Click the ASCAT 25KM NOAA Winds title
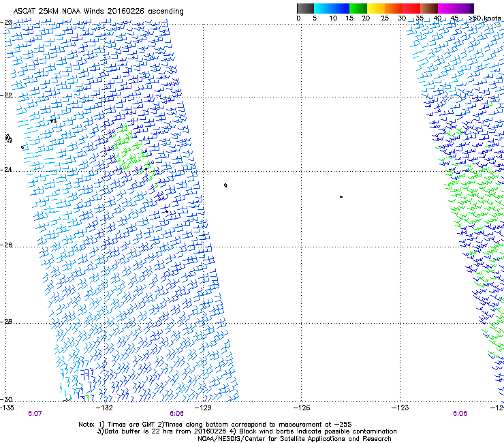The height and width of the screenshot is (443, 504). 98,12
